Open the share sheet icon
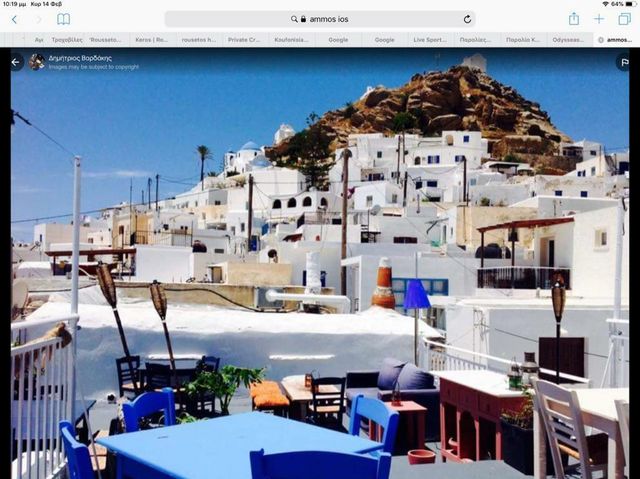 click(x=574, y=19)
